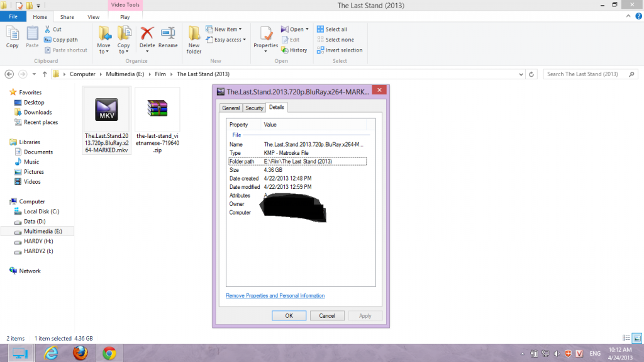Expand the Open dropdown in the ribbon

295,29
